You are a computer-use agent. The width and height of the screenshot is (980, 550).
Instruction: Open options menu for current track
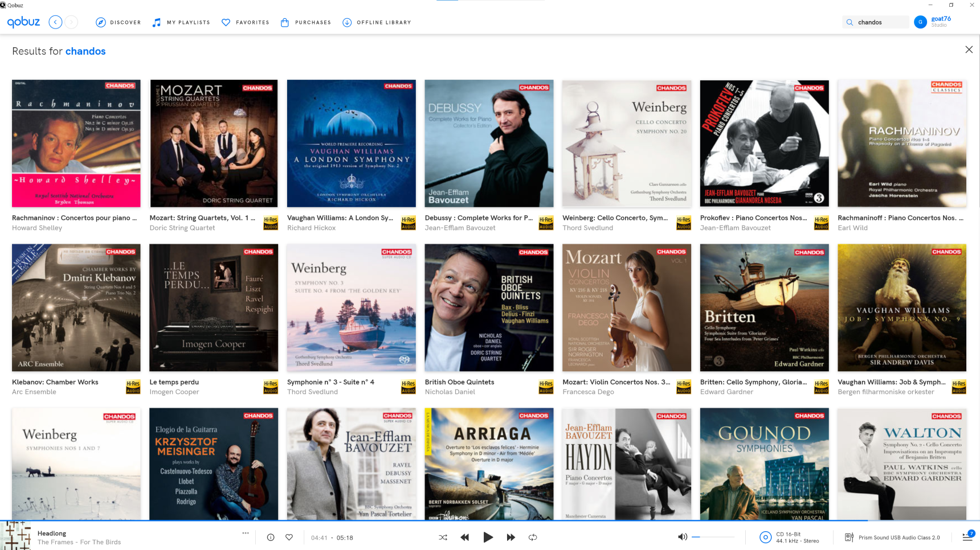[x=246, y=533]
